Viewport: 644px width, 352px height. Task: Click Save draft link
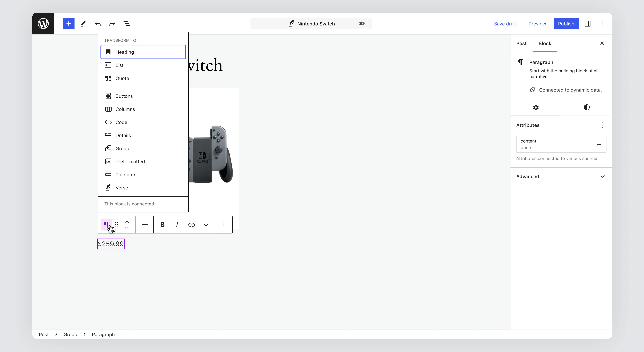[x=505, y=23]
